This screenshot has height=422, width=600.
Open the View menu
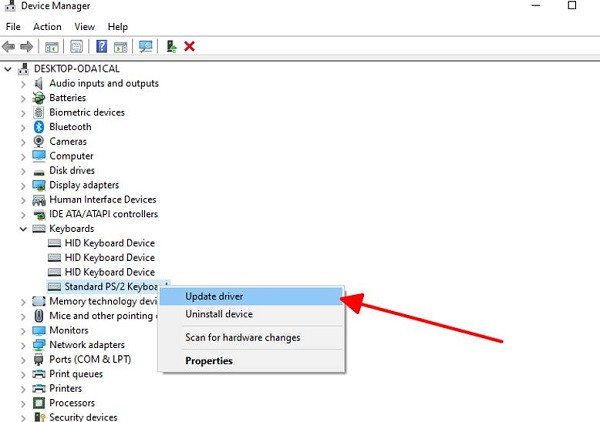(85, 27)
